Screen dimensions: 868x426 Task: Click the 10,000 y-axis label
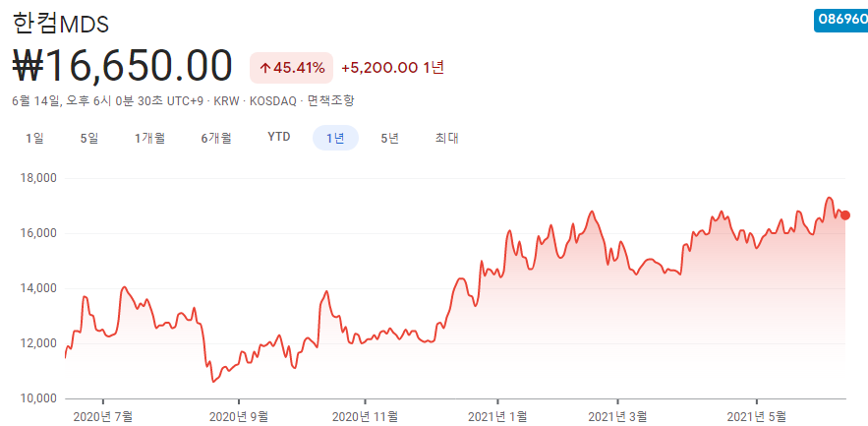[38, 398]
